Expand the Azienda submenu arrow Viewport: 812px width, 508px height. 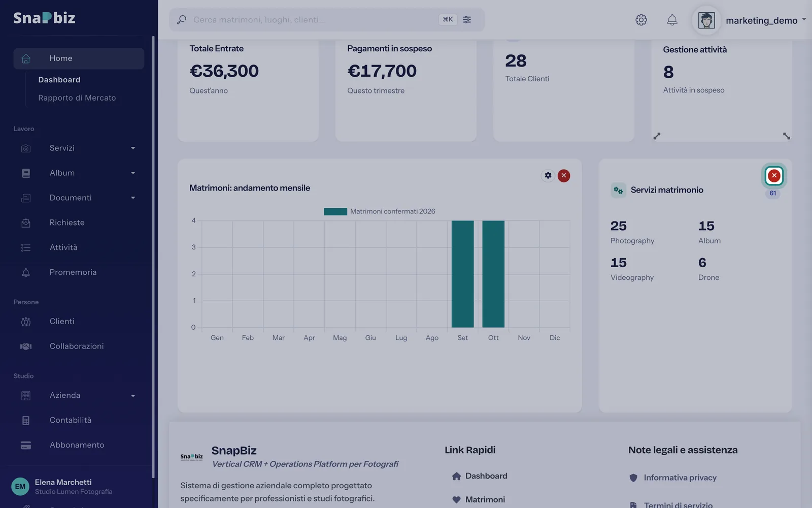(133, 396)
